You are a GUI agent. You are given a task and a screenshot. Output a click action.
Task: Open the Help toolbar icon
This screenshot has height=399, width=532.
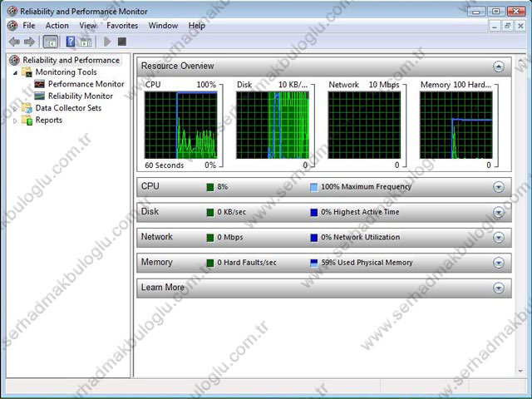[71, 42]
